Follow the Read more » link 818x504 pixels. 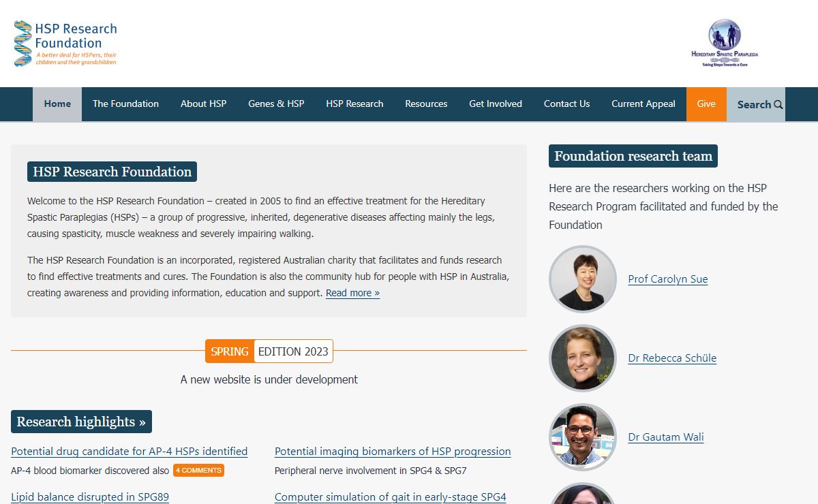(x=352, y=293)
